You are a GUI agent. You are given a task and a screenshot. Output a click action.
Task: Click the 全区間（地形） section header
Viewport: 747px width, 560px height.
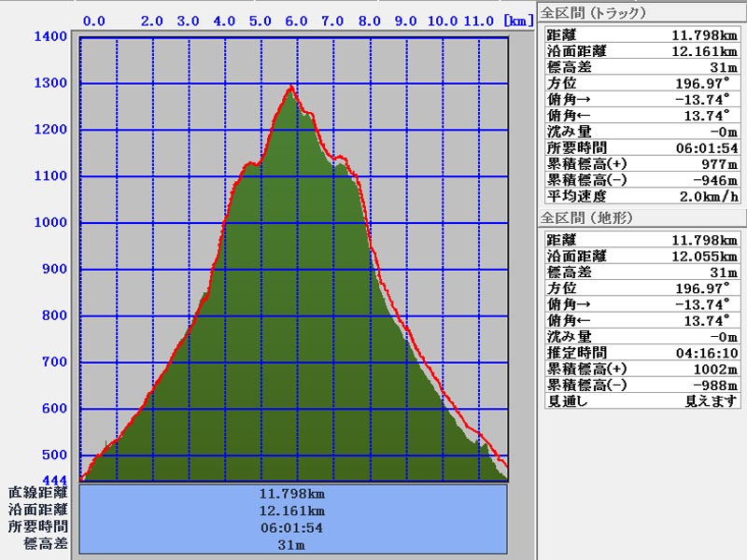[x=586, y=217]
